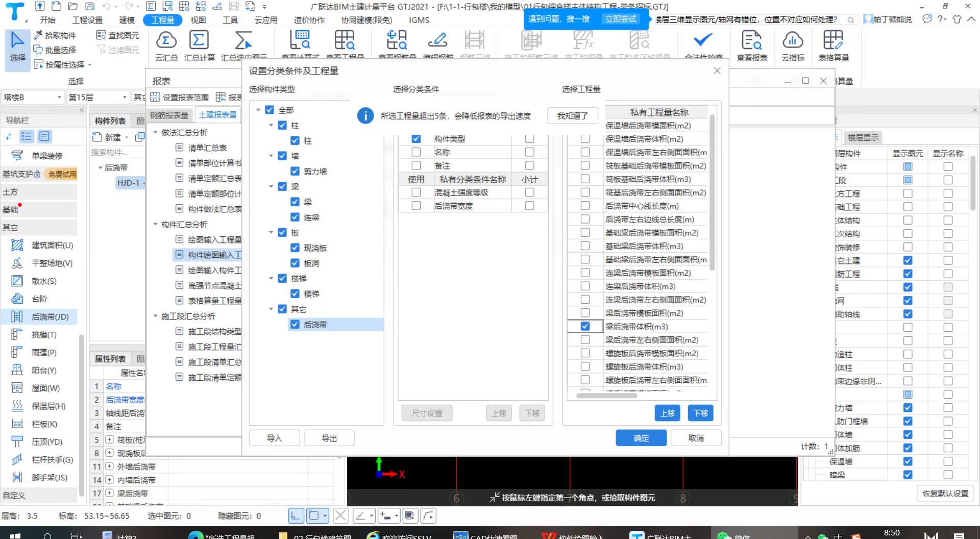Open the 视图 ribbon tab
This screenshot has height=539, width=980.
pyautogui.click(x=198, y=20)
